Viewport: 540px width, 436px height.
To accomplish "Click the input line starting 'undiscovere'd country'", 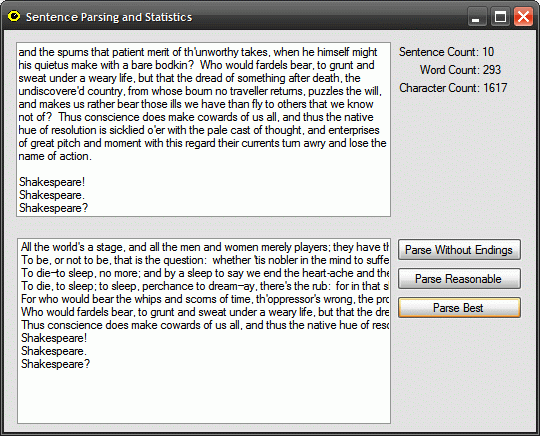I will (200, 91).
